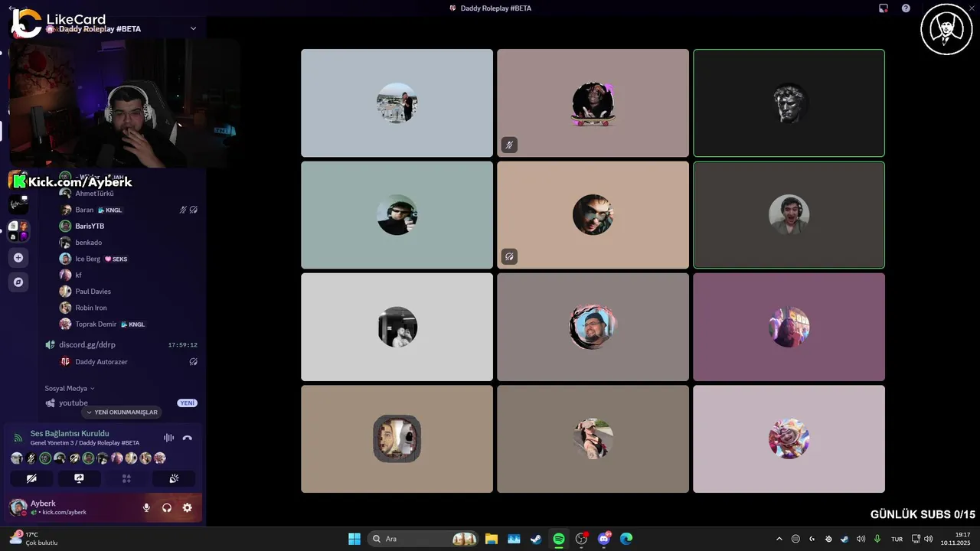Focus the statue-avatar participant tile
980x551 pixels.
(789, 103)
